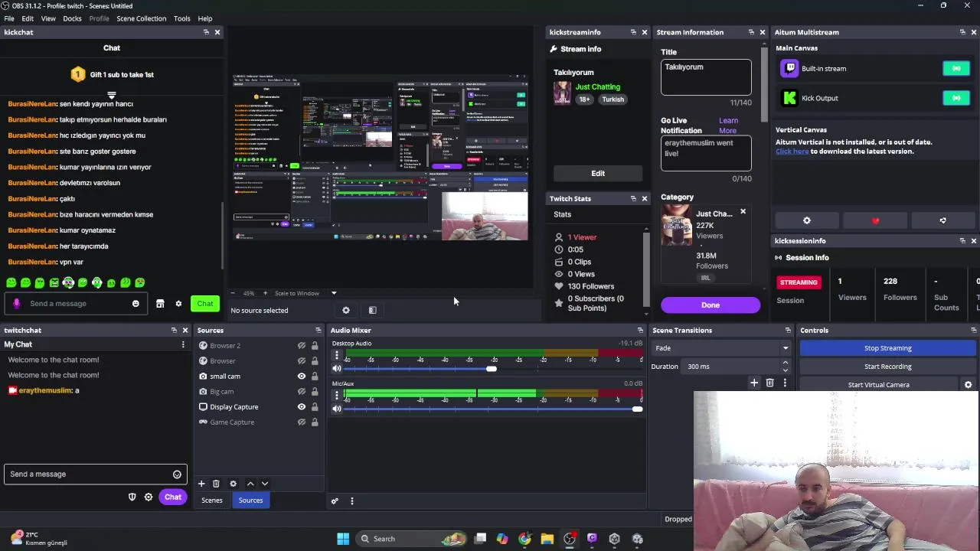Viewport: 980px width, 551px height.
Task: Remove the Just Chatting category with X
Action: 743,211
